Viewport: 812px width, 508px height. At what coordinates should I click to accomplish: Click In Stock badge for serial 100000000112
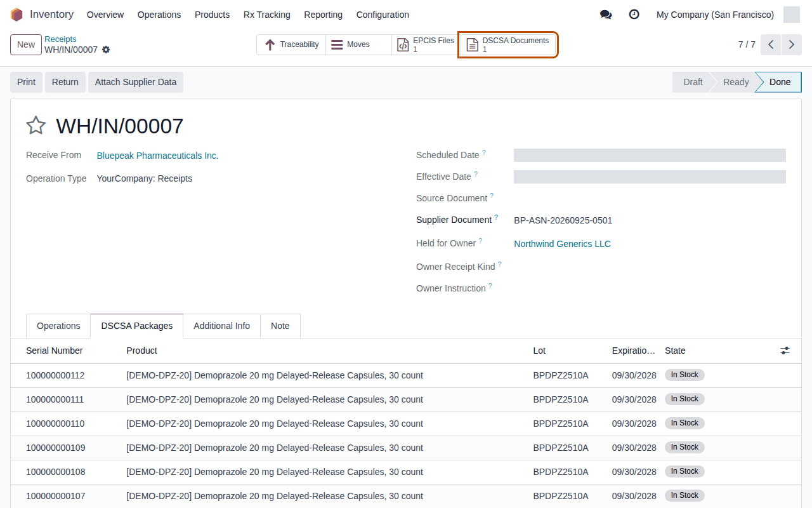[x=684, y=375]
